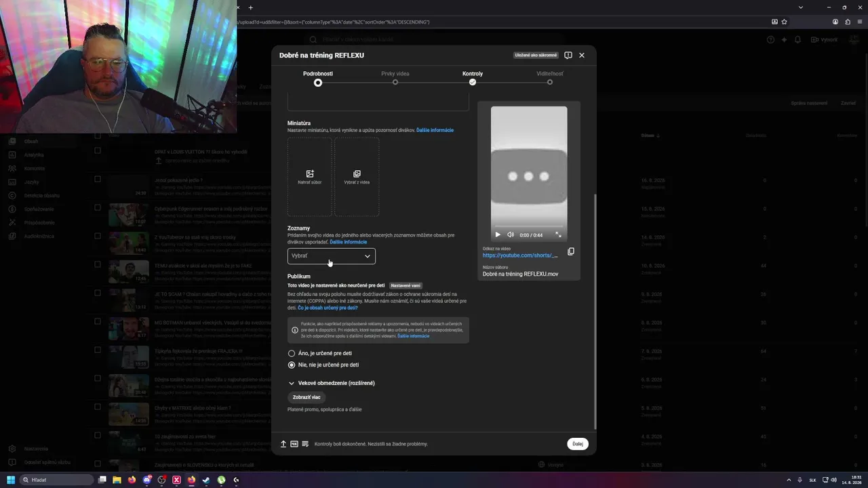Viewport: 868px width, 488px height.
Task: Open the feedback icon in the dialog header
Action: [x=568, y=55]
